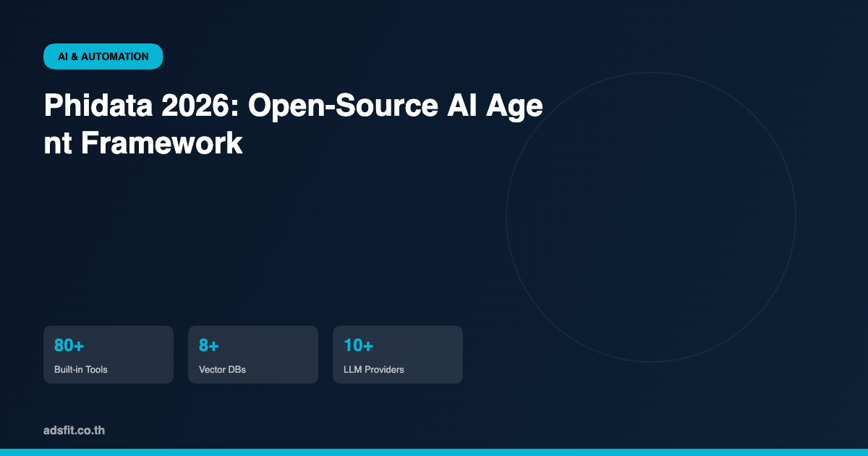868x456 pixels.
Task: Click the "80+" stat number
Action: point(69,346)
